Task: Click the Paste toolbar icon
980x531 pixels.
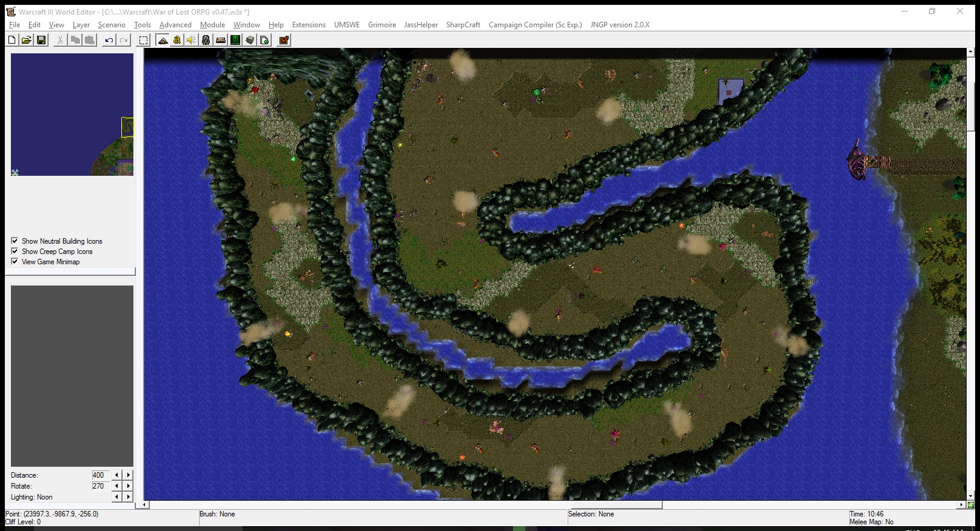Action: tap(90, 40)
